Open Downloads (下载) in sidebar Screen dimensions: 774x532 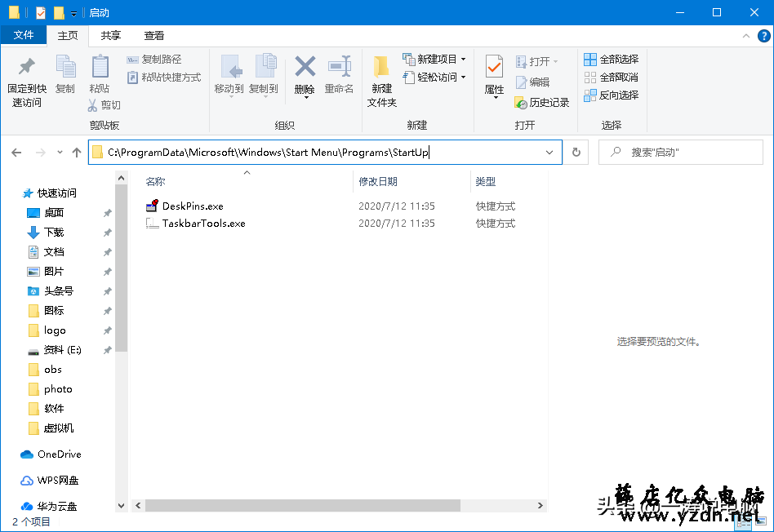click(x=46, y=233)
